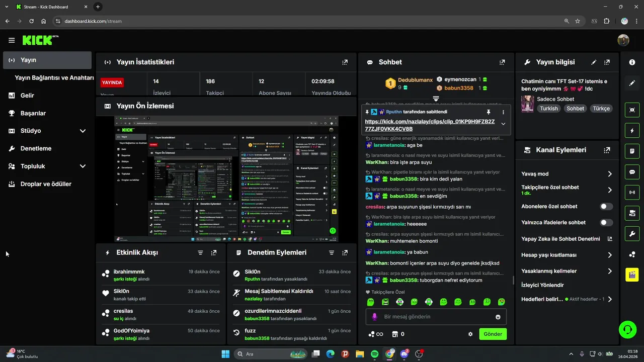Open the green headset support button
The width and height of the screenshot is (644, 362).
coord(627,330)
